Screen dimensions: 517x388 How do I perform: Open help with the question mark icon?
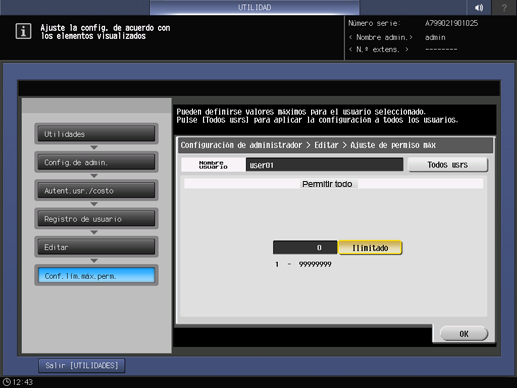point(504,7)
